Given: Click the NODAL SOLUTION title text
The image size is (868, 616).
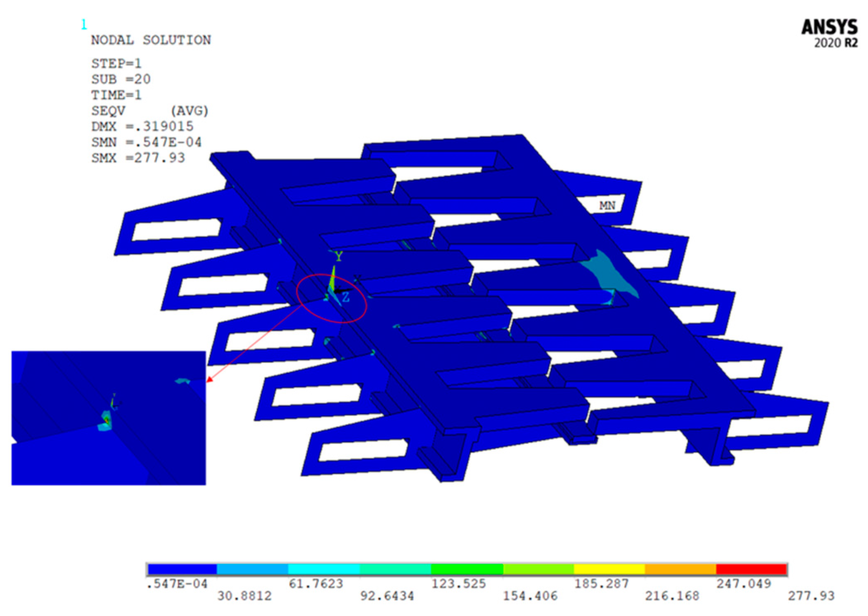Looking at the screenshot, I should point(151,40).
